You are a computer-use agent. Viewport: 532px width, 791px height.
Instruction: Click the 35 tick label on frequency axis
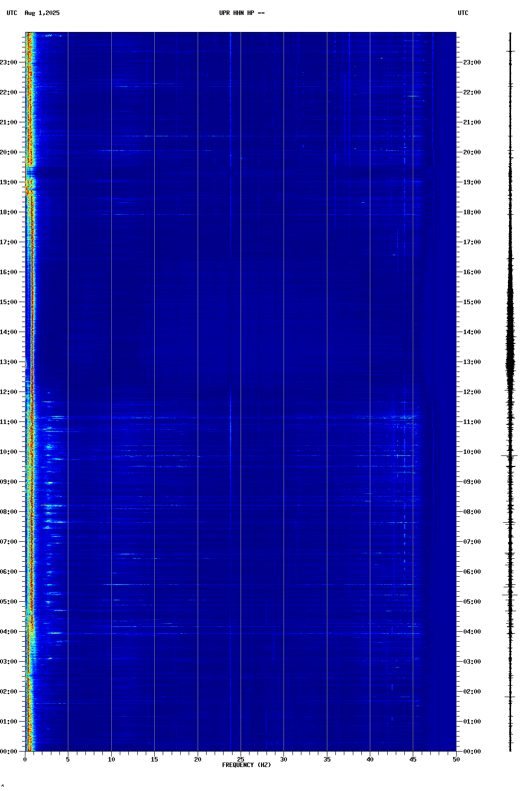point(327,760)
